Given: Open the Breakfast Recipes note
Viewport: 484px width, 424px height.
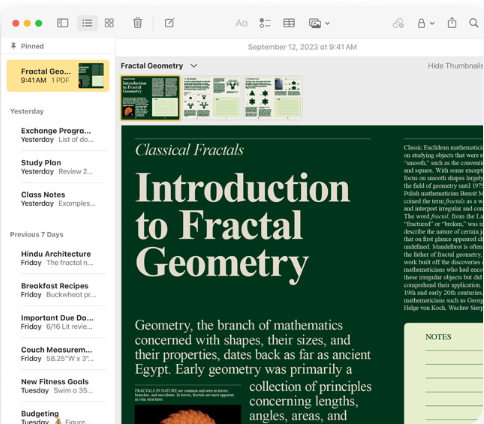Looking at the screenshot, I should pyautogui.click(x=58, y=290).
